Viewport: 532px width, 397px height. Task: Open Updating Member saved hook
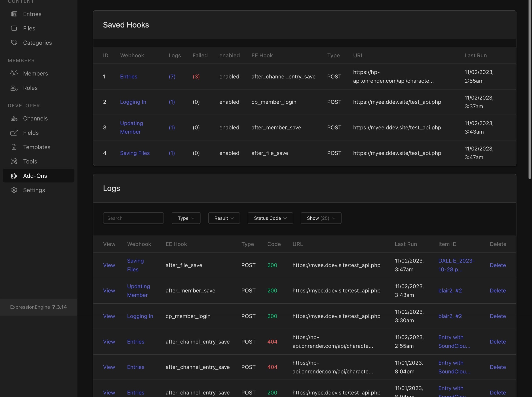(x=131, y=127)
